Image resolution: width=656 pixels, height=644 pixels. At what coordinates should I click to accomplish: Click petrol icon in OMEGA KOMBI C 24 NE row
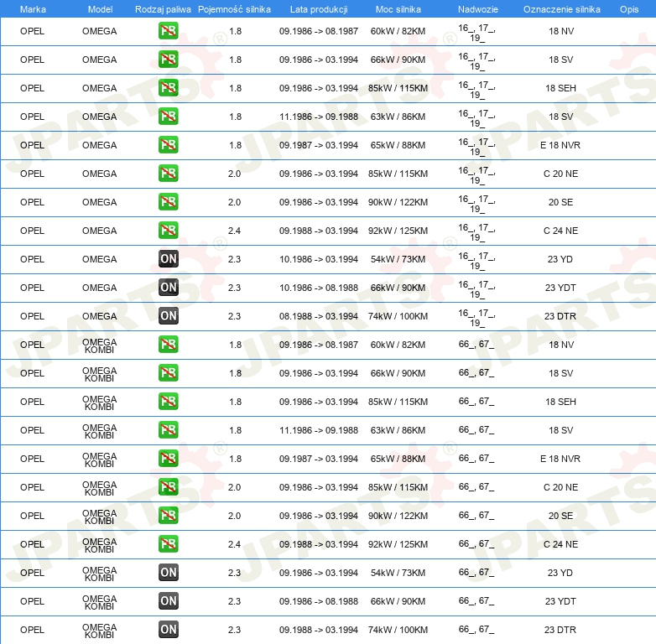click(168, 543)
